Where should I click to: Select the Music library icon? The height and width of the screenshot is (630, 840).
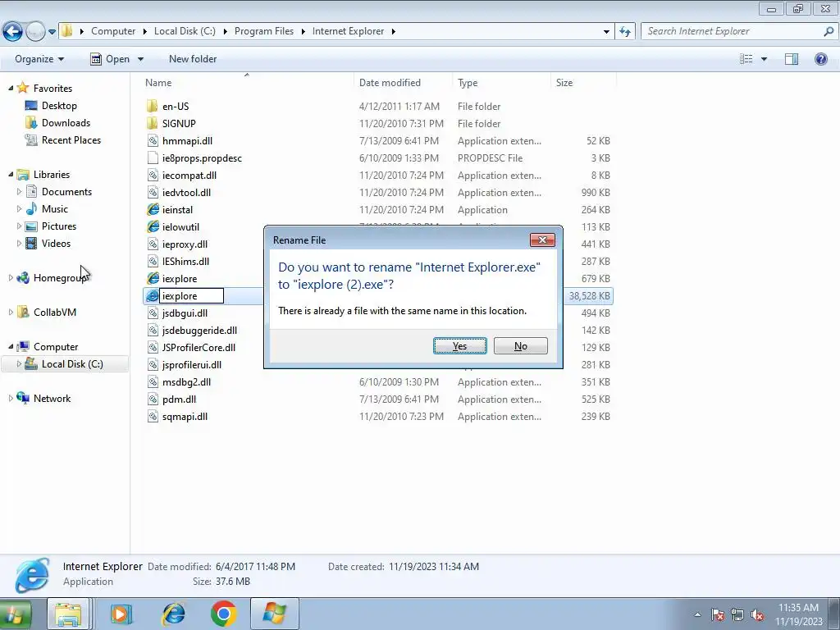click(x=32, y=209)
